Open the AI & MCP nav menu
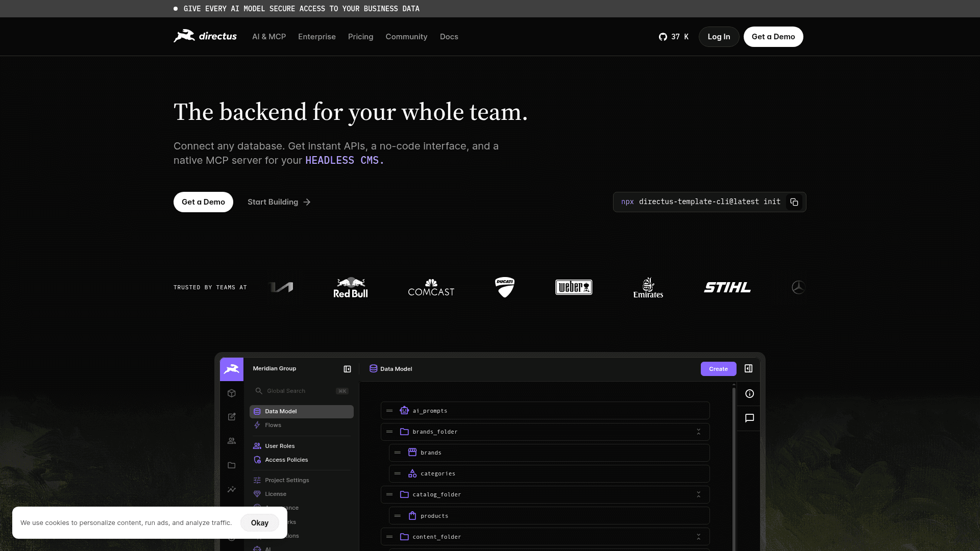 pos(269,37)
